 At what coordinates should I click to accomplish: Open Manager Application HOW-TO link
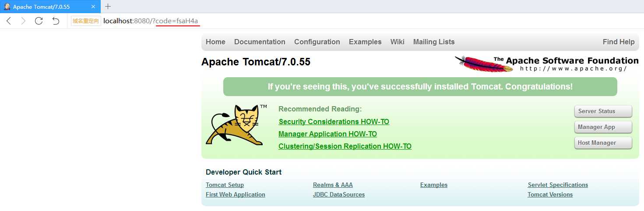tap(327, 134)
